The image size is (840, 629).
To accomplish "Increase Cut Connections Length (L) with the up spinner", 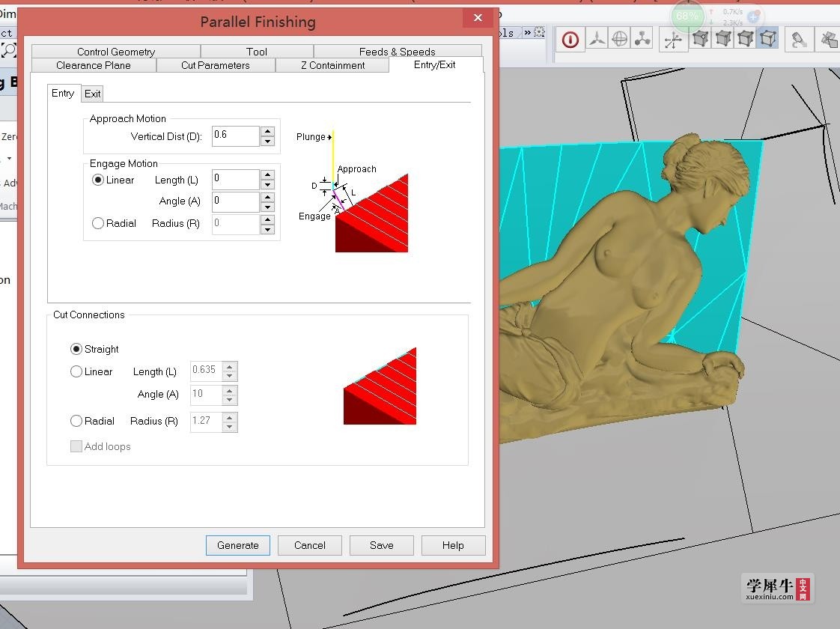I will coord(230,366).
